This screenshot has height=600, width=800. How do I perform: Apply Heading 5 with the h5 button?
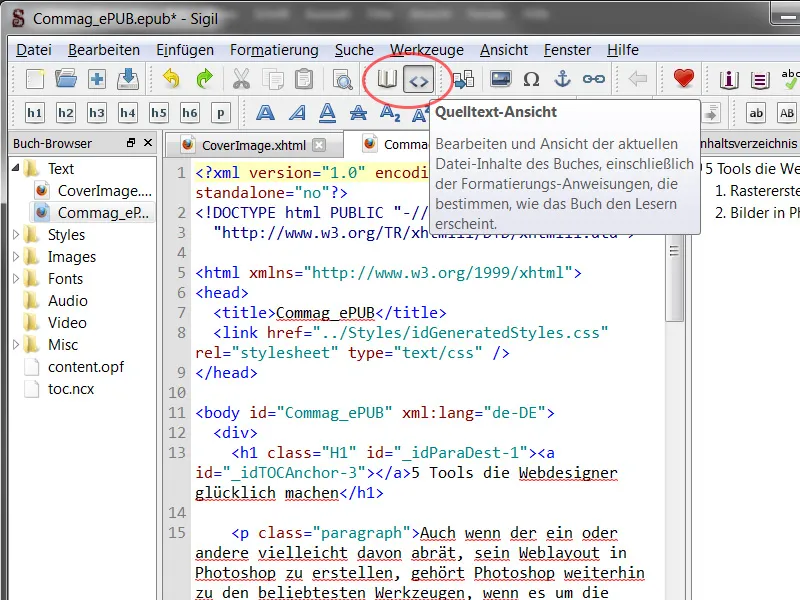[x=159, y=113]
